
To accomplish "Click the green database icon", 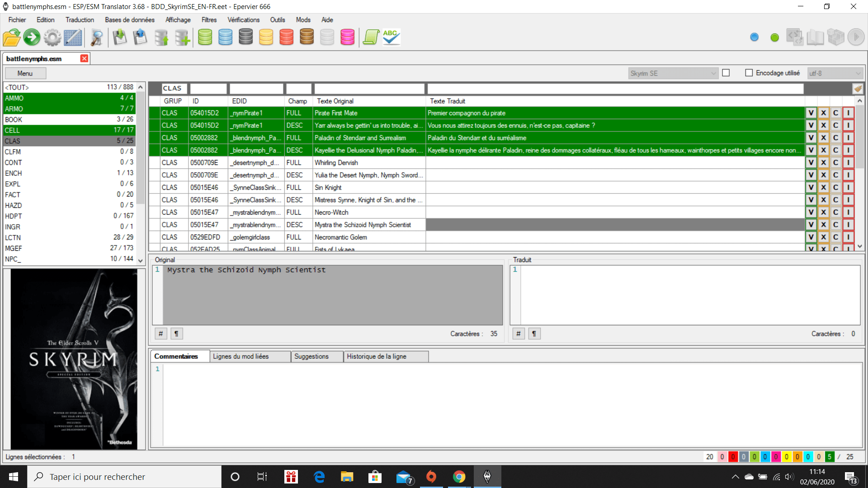I will coord(205,38).
